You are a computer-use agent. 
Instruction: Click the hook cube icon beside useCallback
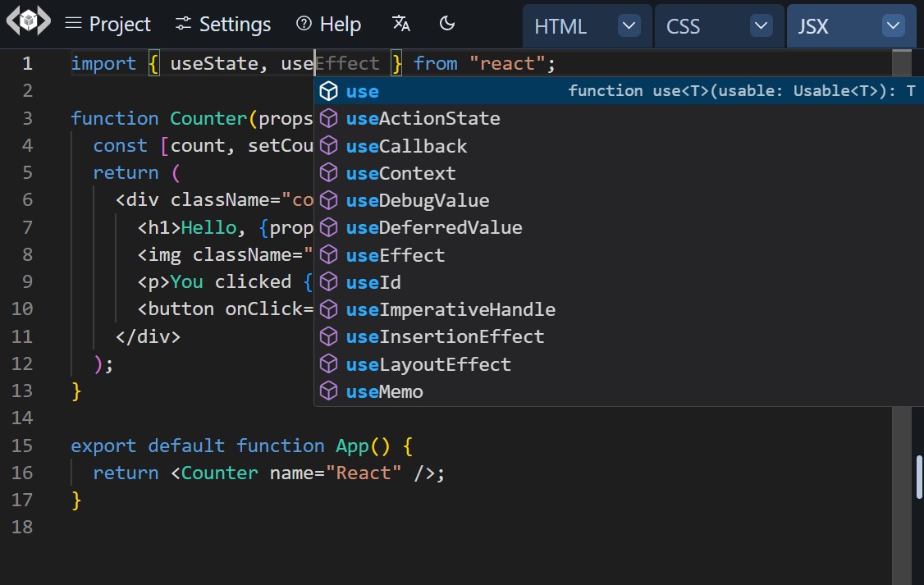pos(329,145)
